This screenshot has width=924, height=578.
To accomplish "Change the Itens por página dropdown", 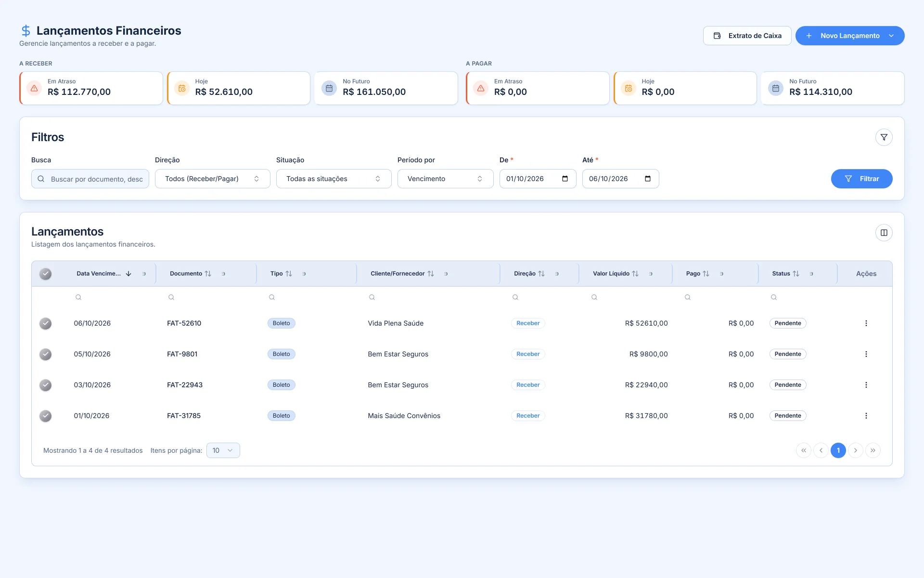I will click(x=223, y=450).
